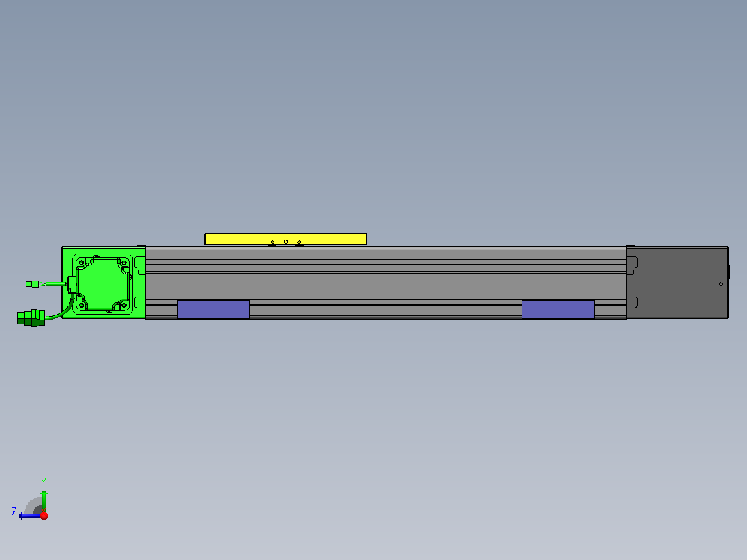Screen dimensions: 747x560
Task: Select the right blue mounting block
Action: coord(558,309)
